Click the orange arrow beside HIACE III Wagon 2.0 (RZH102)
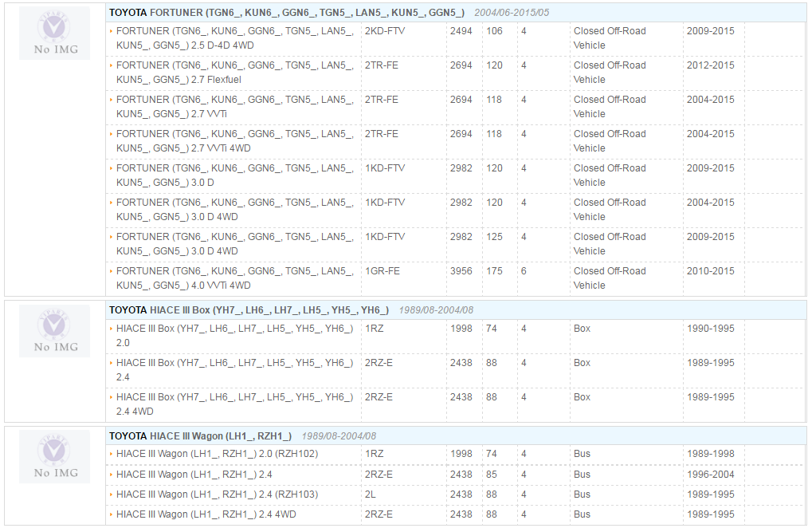 tap(112, 454)
